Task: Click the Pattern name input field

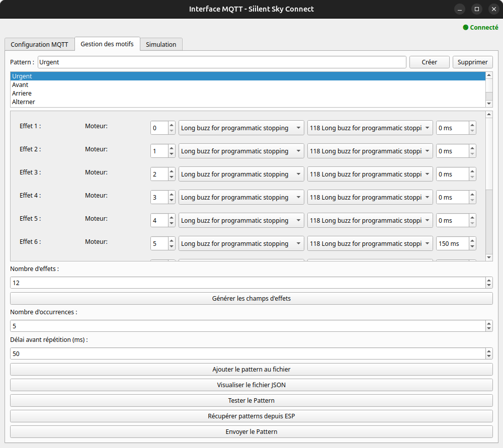Action: tap(221, 62)
